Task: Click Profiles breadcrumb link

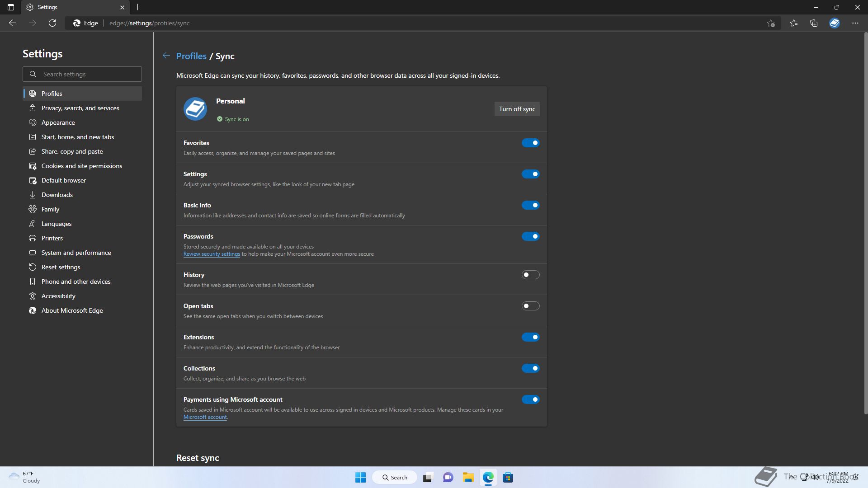Action: 191,56
